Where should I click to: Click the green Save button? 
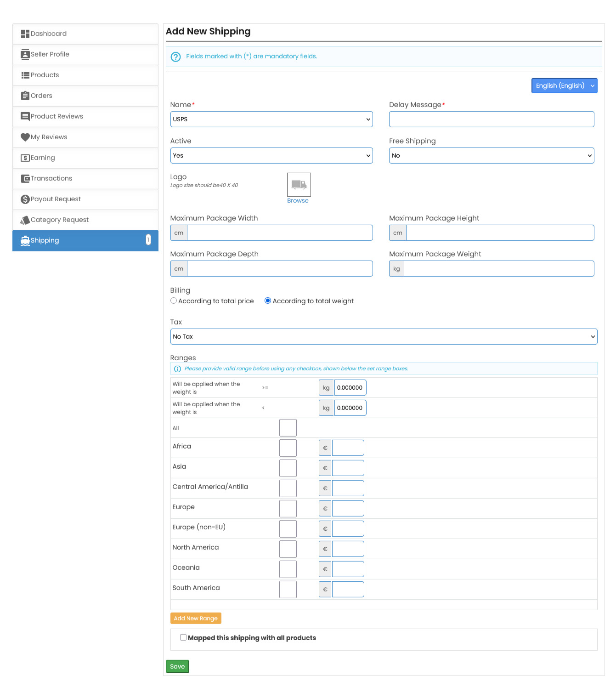coord(177,667)
